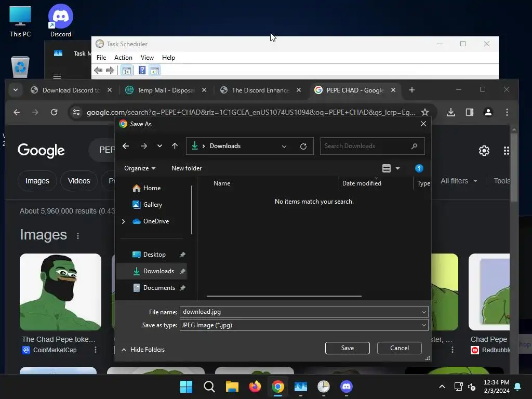Click the Cancel button

click(x=400, y=348)
